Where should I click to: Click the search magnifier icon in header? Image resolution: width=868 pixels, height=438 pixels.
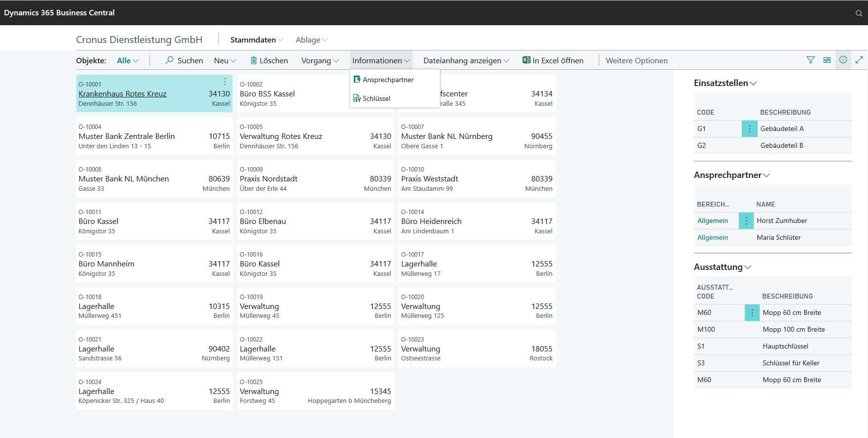point(859,13)
